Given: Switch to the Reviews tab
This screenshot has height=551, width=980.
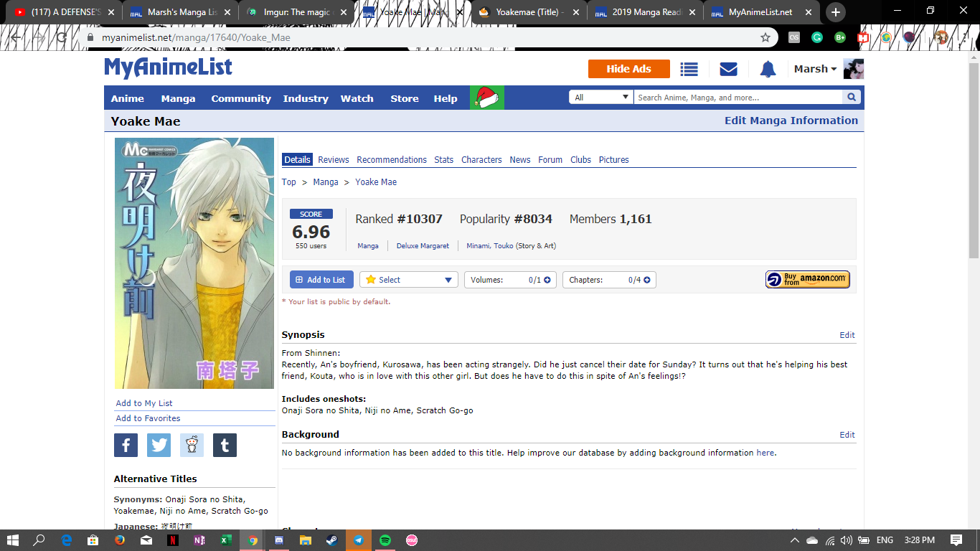Looking at the screenshot, I should tap(334, 160).
